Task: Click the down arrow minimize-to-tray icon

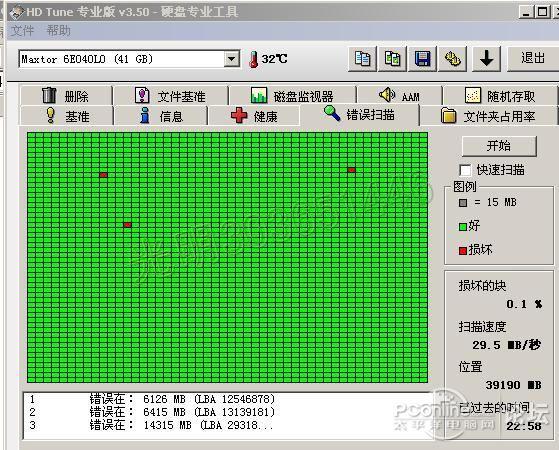Action: pos(486,59)
